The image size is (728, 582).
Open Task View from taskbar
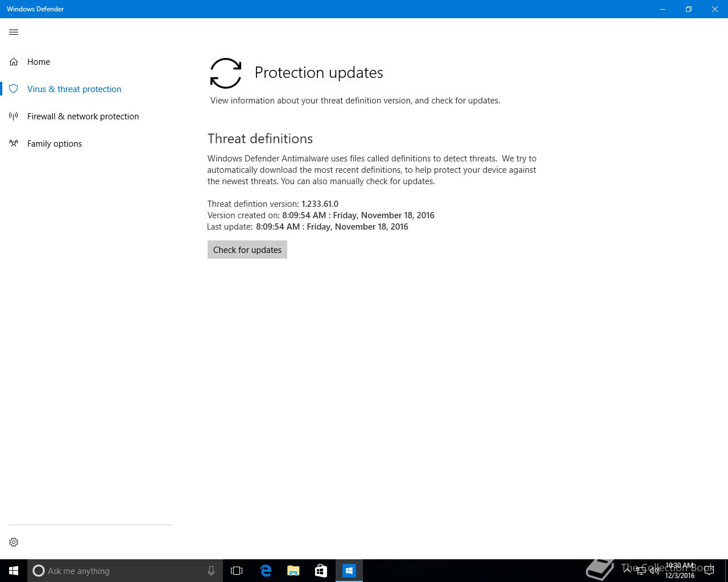point(237,571)
